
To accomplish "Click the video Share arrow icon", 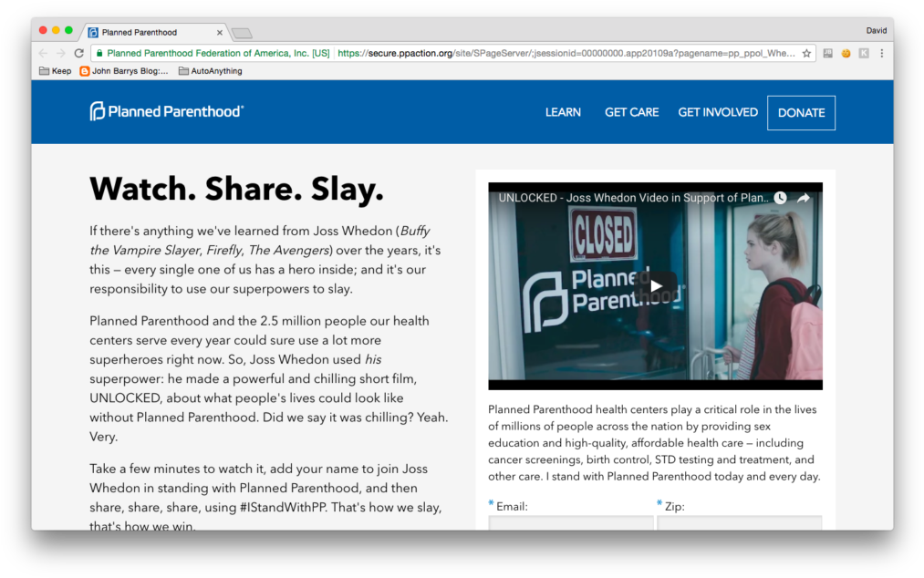I will pyautogui.click(x=804, y=197).
